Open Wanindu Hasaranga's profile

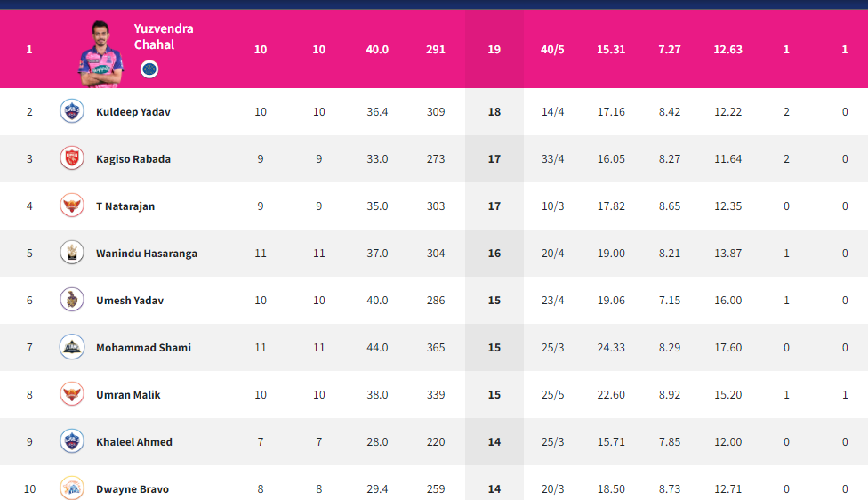146,253
